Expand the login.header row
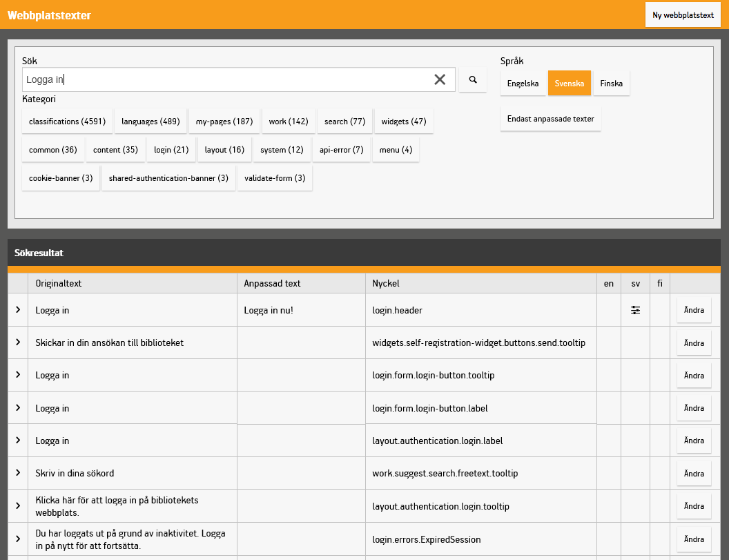This screenshot has height=560, width=729. 18,311
